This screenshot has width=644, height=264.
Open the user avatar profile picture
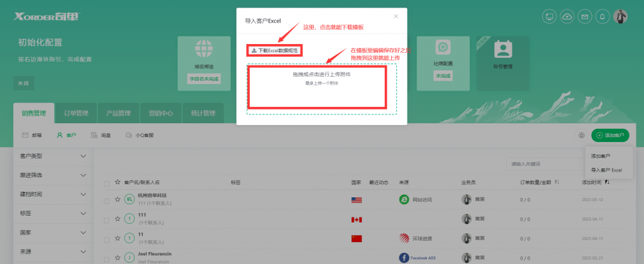[x=620, y=16]
